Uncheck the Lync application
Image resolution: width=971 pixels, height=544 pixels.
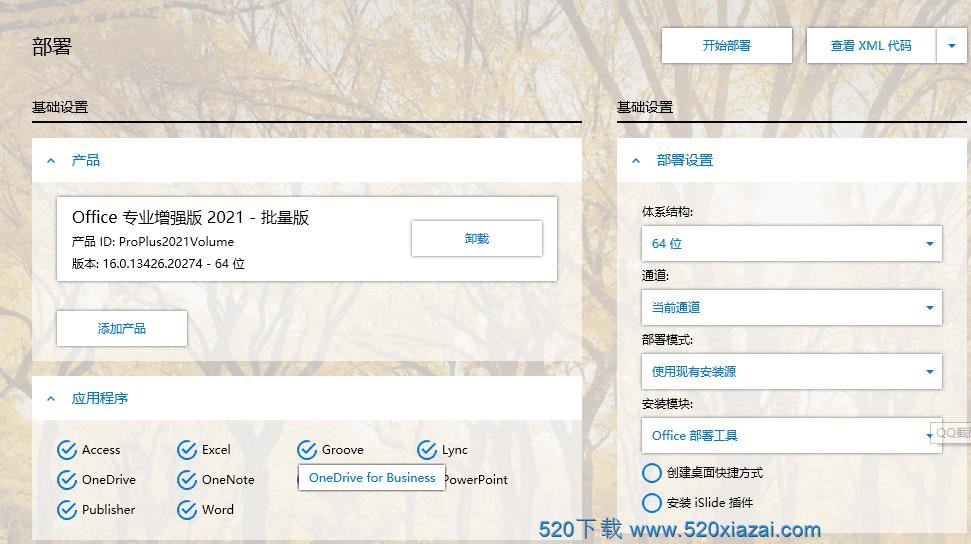(x=427, y=450)
